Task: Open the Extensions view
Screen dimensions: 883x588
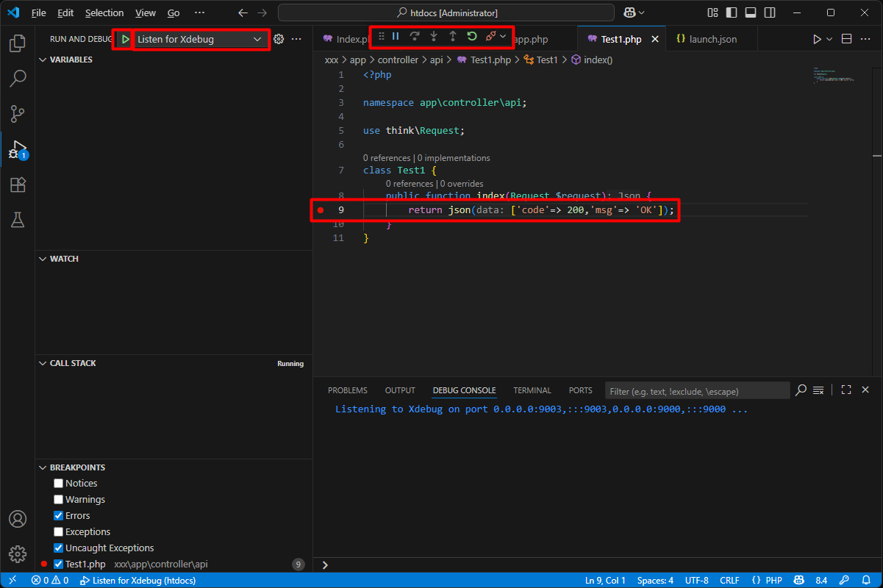Action: click(18, 184)
